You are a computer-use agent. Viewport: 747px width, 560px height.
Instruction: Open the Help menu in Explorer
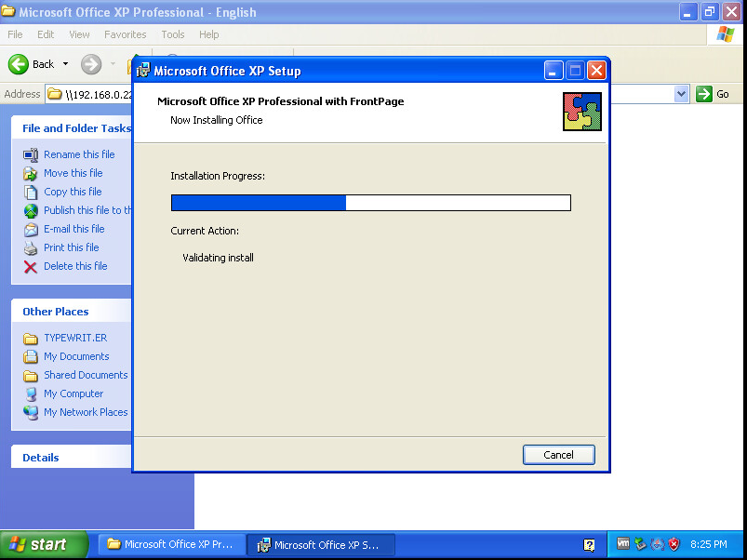208,34
